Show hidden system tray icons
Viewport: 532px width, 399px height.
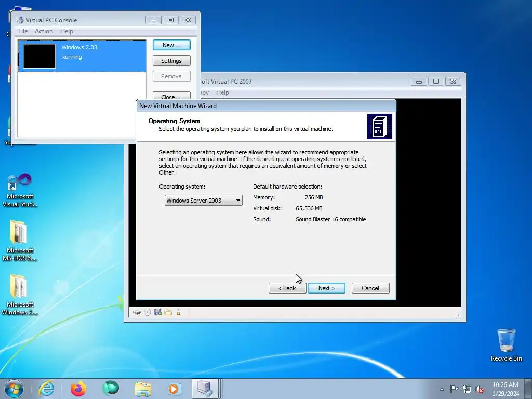(x=442, y=389)
